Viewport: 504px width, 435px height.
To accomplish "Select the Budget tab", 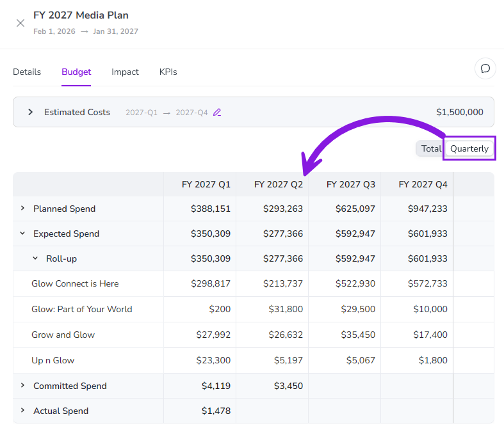I will (76, 72).
